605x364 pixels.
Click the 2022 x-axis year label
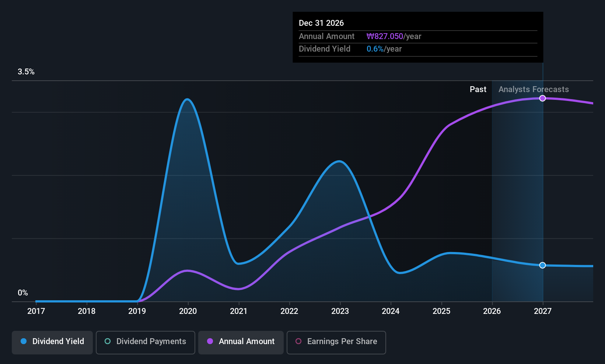pos(289,311)
